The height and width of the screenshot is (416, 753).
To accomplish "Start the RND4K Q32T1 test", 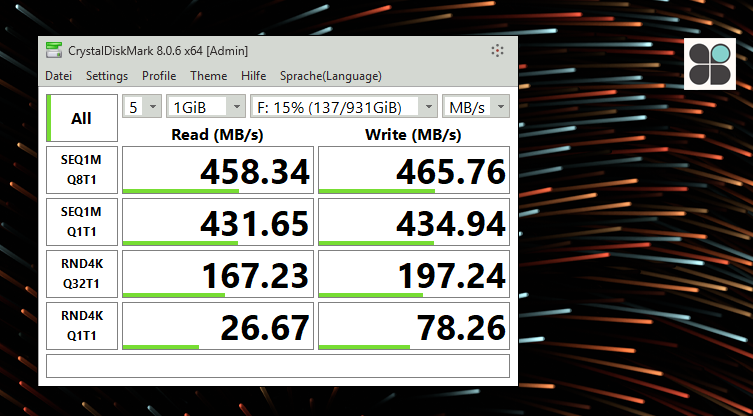I will (82, 274).
